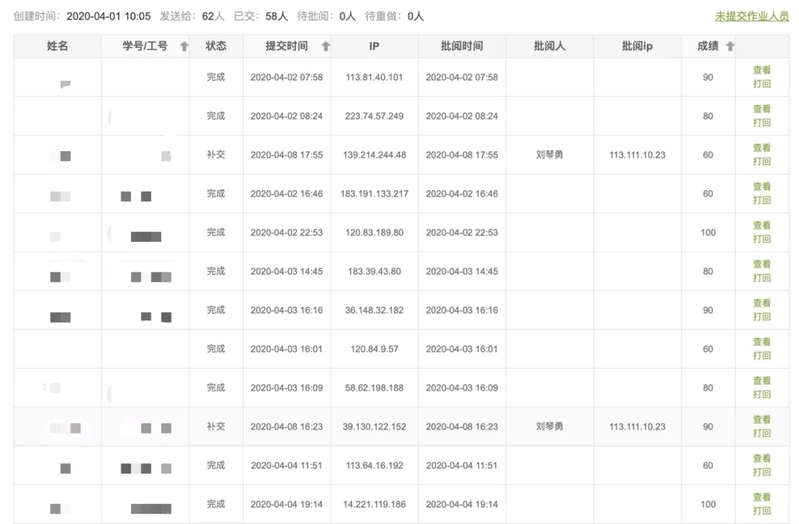Click 查看 for the 2020-04-02 22:53 submission

pos(761,226)
